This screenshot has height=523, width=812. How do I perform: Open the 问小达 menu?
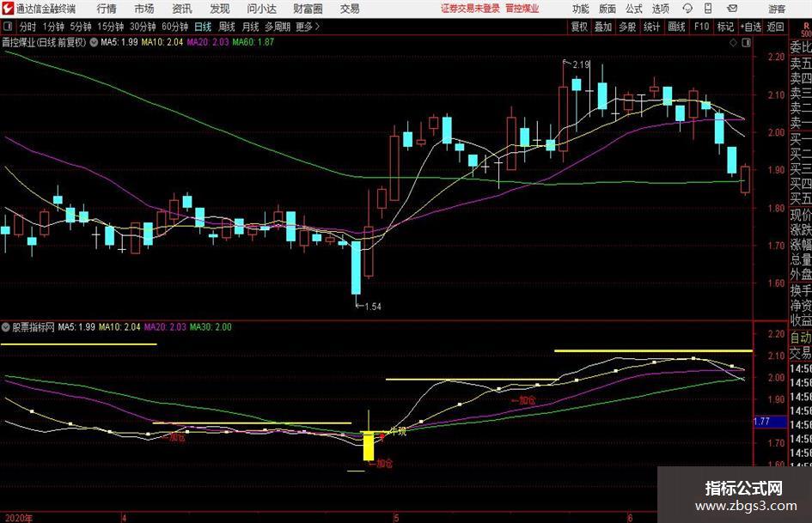pos(261,9)
